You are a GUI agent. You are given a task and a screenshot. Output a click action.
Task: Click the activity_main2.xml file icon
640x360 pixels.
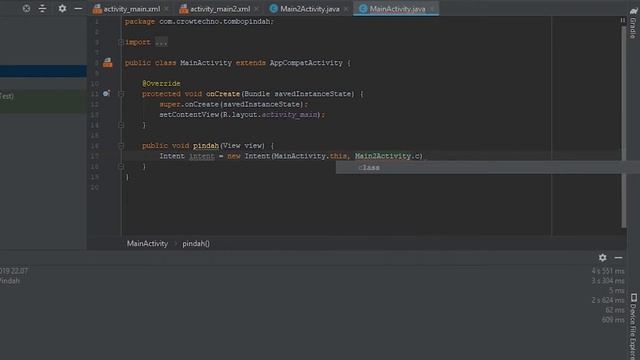(184, 9)
